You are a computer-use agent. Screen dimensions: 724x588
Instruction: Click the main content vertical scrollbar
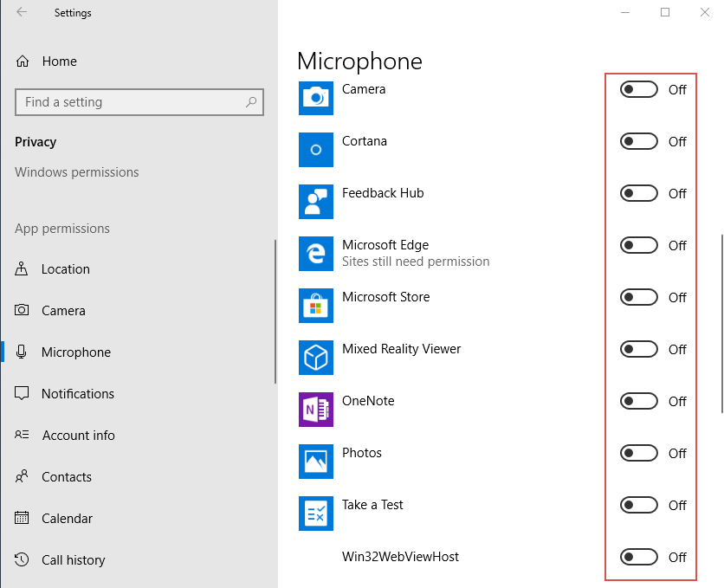click(x=722, y=324)
